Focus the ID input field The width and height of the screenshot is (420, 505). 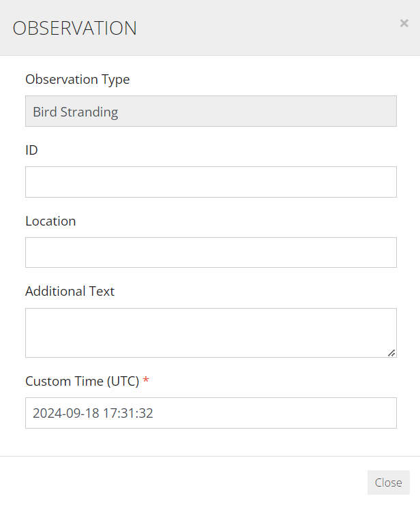tap(211, 182)
